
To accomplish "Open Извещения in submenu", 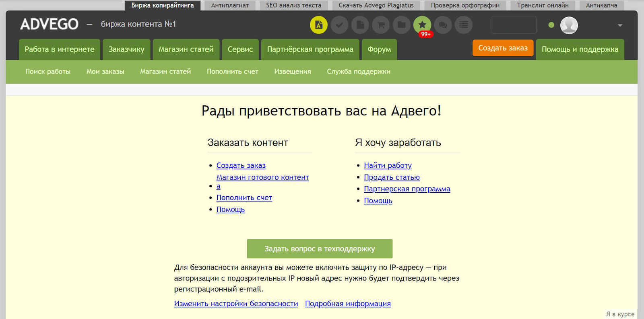I will coord(293,72).
